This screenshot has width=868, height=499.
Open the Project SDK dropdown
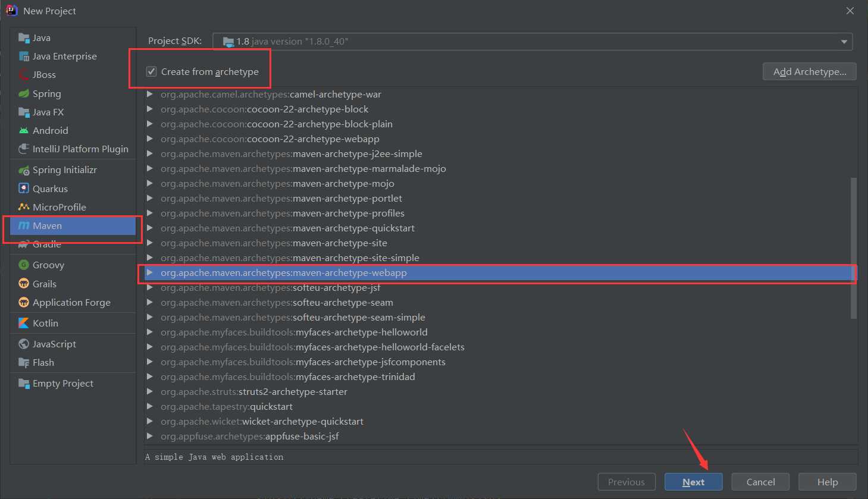coord(532,42)
